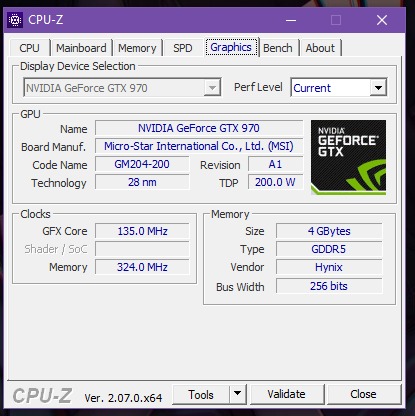The height and width of the screenshot is (416, 415).
Task: Open the Mainboard tab
Action: click(x=81, y=48)
